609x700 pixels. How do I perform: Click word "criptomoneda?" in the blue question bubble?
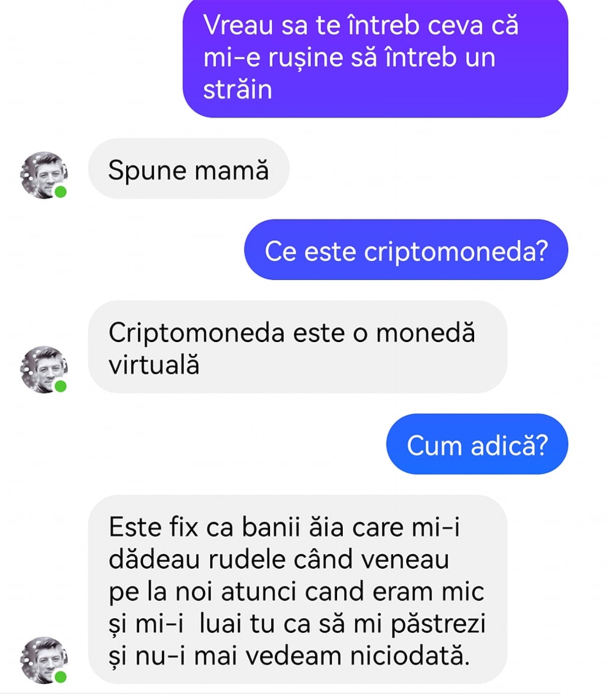456,252
